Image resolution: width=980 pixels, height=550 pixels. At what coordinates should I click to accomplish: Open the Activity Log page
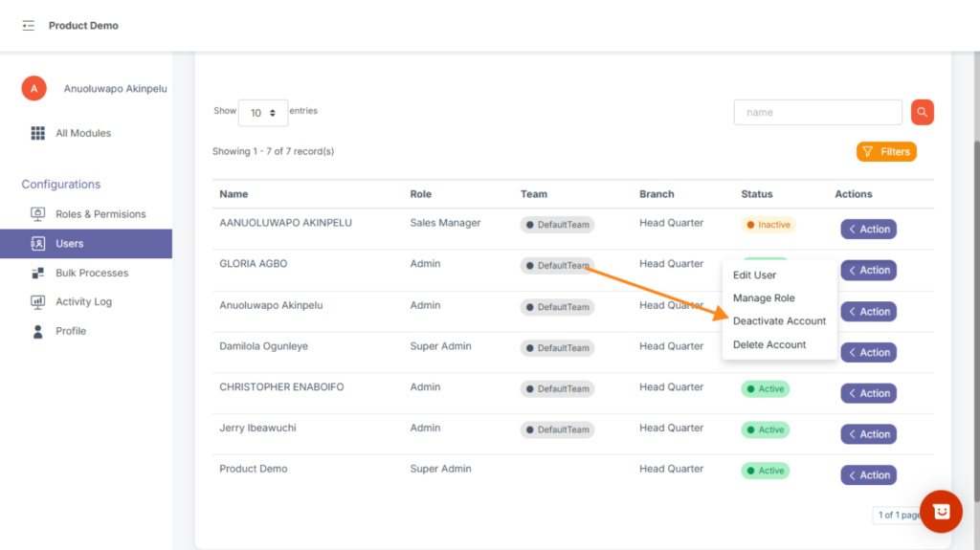click(x=83, y=301)
